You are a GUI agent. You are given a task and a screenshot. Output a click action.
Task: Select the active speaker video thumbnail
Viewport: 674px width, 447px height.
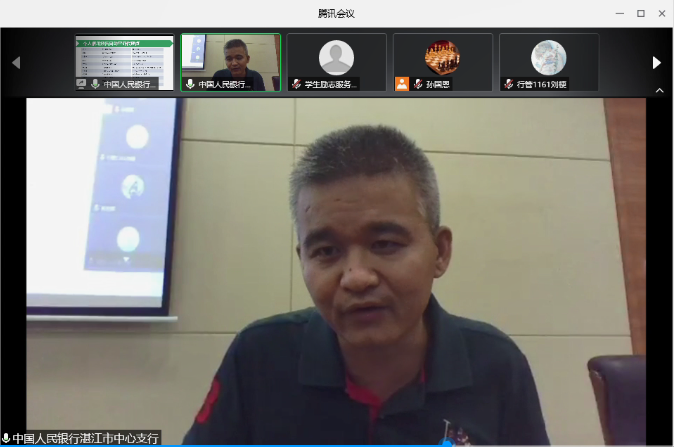point(230,58)
